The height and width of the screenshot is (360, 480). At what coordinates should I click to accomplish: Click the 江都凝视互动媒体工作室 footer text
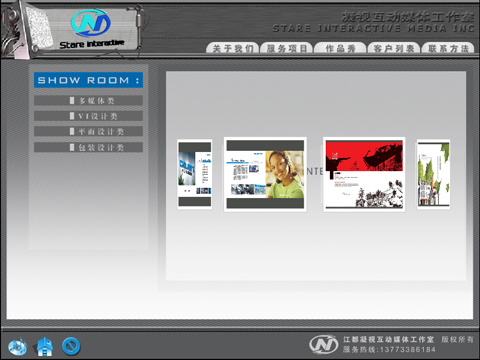389,339
